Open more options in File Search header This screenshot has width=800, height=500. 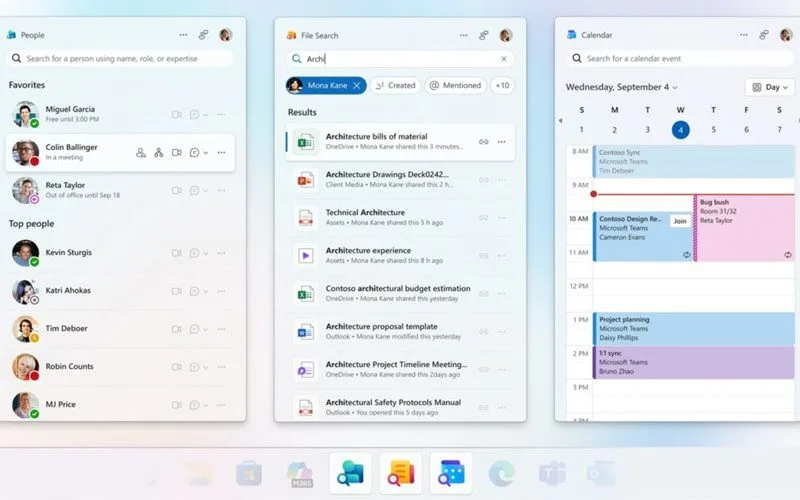(x=463, y=35)
